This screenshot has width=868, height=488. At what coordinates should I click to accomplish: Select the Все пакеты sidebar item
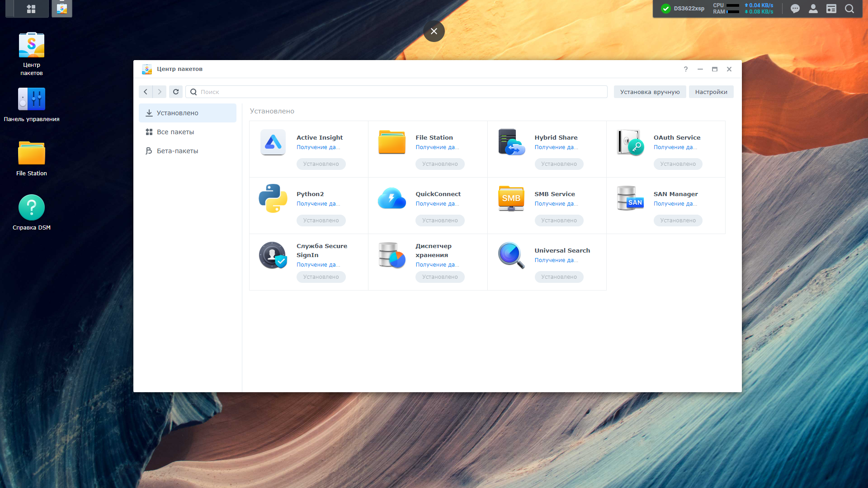coord(188,132)
